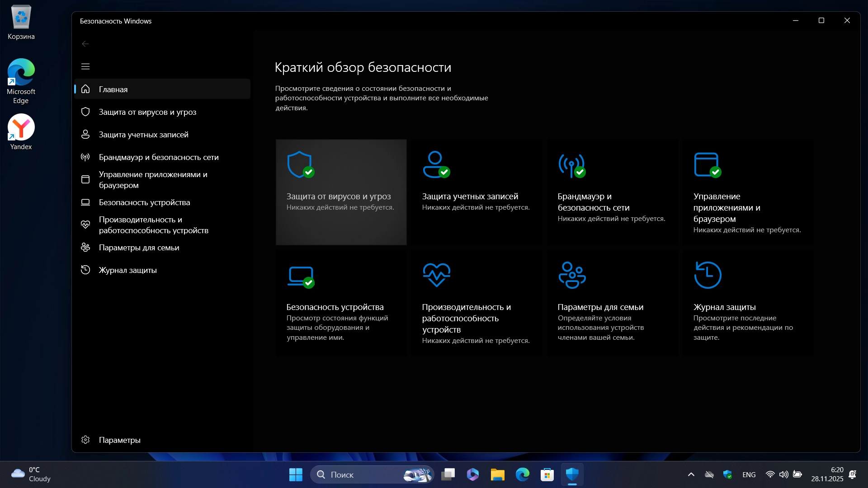
Task: Click the protection history clock tile icon
Action: click(x=708, y=275)
